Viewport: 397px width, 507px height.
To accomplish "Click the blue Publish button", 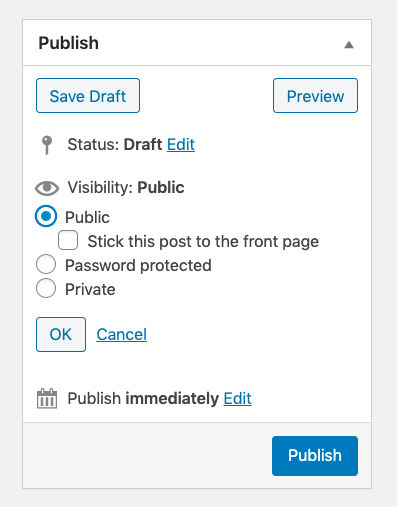I will tap(315, 456).
